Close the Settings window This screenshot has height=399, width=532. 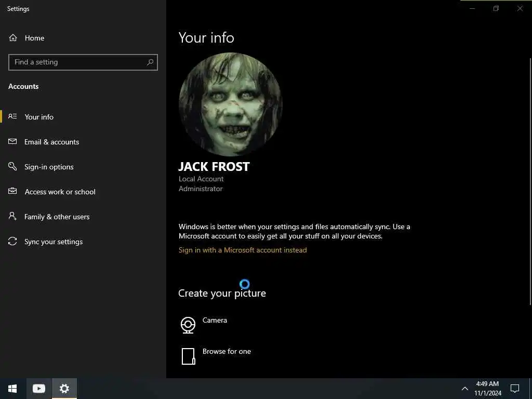point(520,8)
